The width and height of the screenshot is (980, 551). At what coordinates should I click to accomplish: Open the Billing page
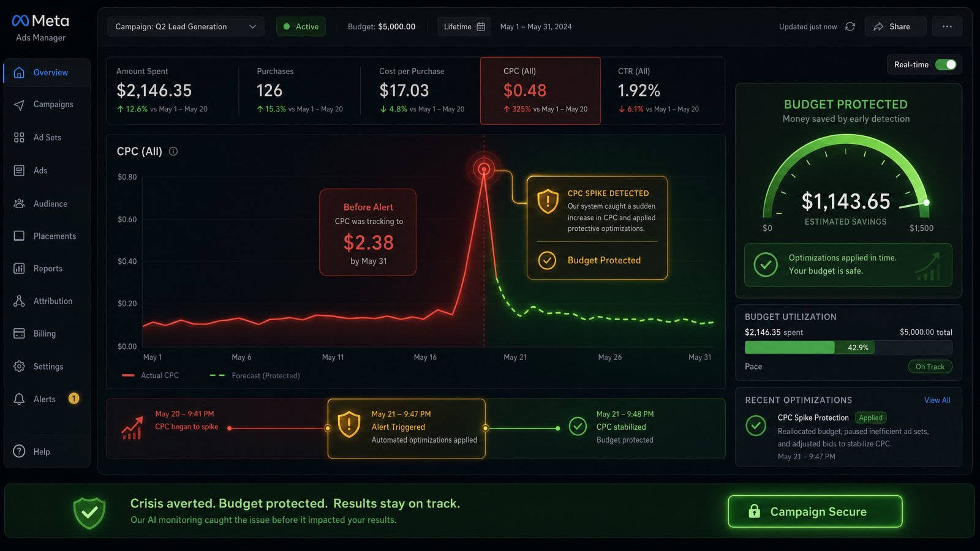(47, 333)
